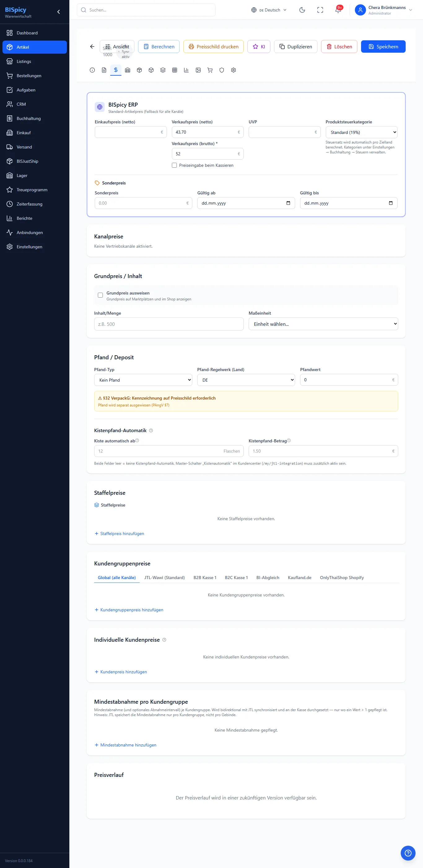Open the gear settings tab icon
This screenshot has height=868, width=423.
coord(233,70)
